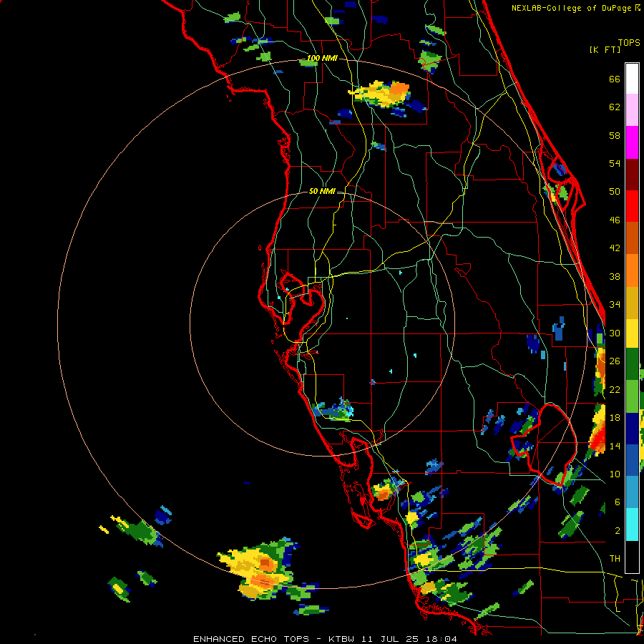Viewport: 644px width, 644px height.
Task: Click the NEXLAB-College of DuPage label
Action: point(571,8)
